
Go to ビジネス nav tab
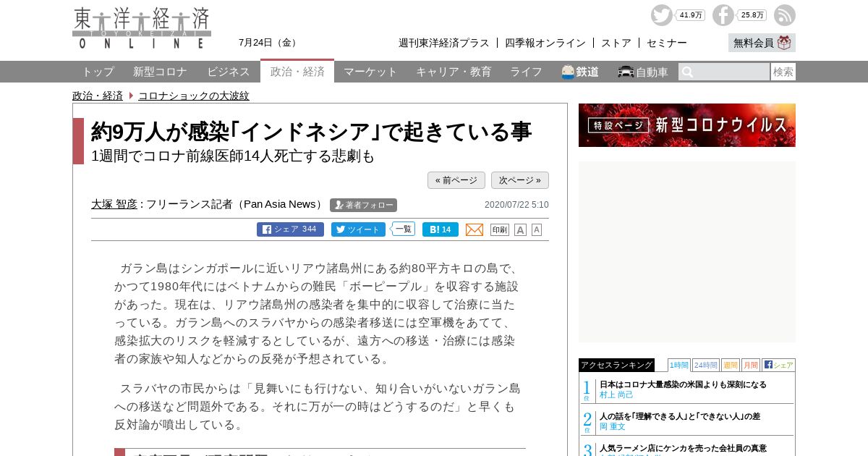click(229, 72)
